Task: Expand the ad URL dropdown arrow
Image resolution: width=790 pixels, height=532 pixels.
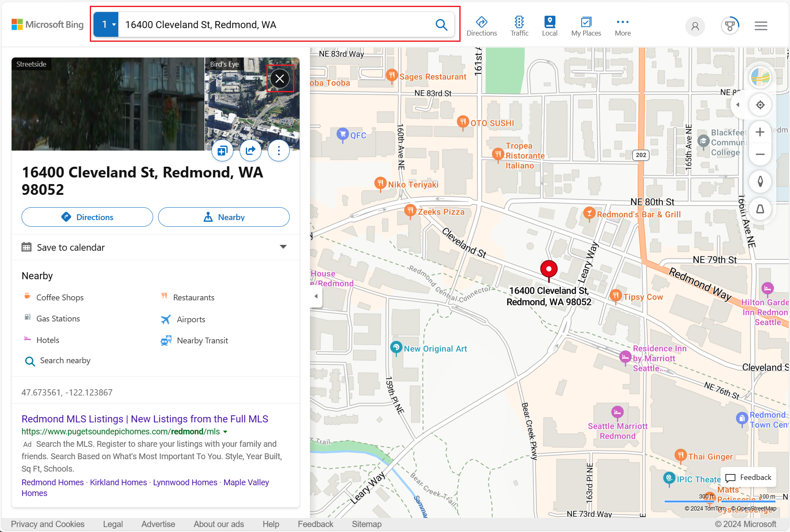Action: click(225, 432)
